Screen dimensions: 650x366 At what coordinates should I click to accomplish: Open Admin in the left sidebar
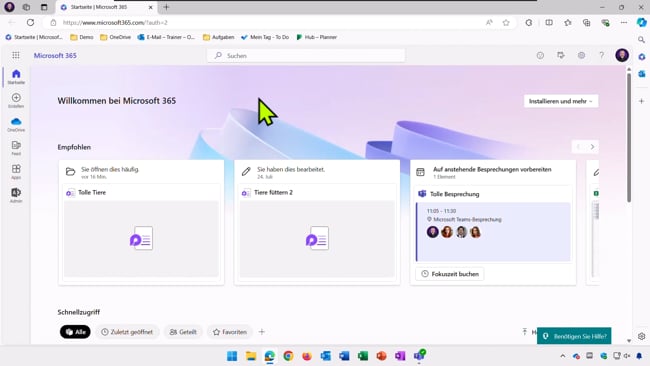(16, 195)
